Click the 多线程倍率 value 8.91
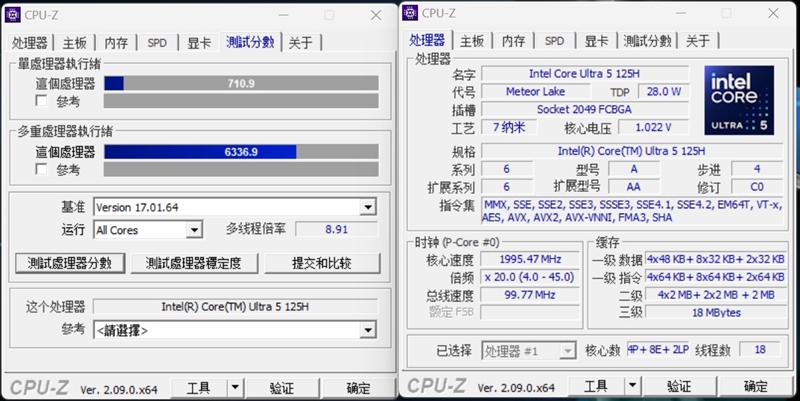Image resolution: width=800 pixels, height=401 pixels. tap(337, 230)
